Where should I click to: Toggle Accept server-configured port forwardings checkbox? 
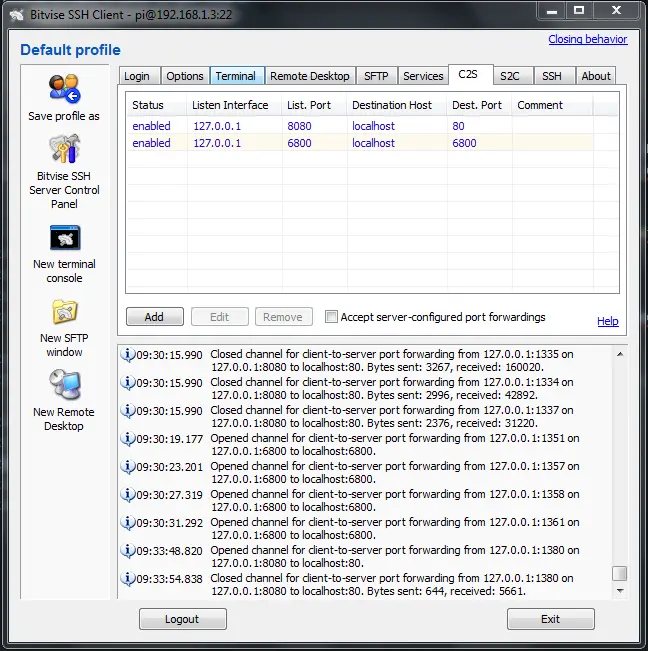332,317
